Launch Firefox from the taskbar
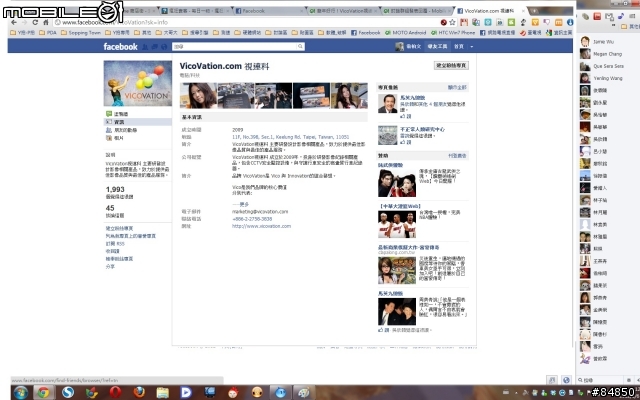Viewport: 640px width, 400px height. coord(139,393)
